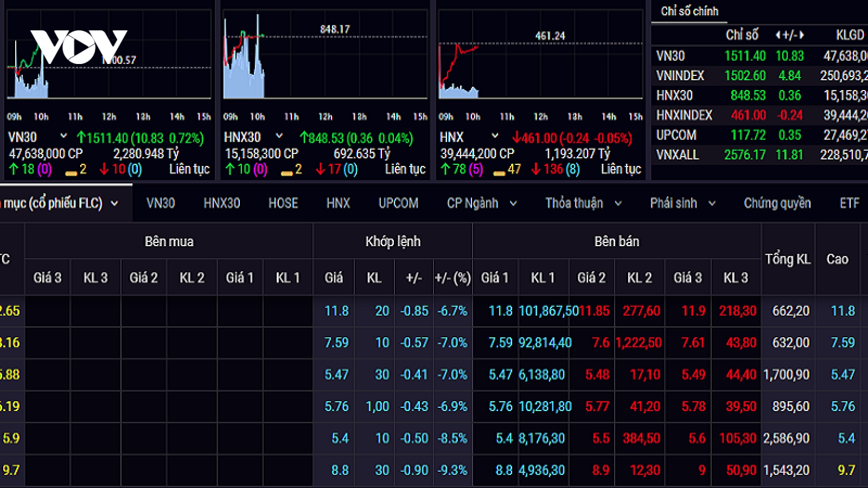The height and width of the screenshot is (488, 868).
Task: Click total volume 2,586,90 cell
Action: click(787, 438)
